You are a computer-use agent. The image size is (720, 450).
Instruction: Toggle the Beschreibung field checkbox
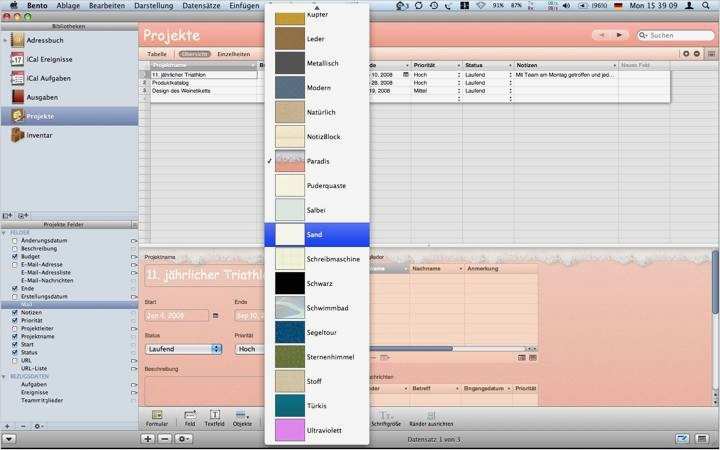point(15,248)
